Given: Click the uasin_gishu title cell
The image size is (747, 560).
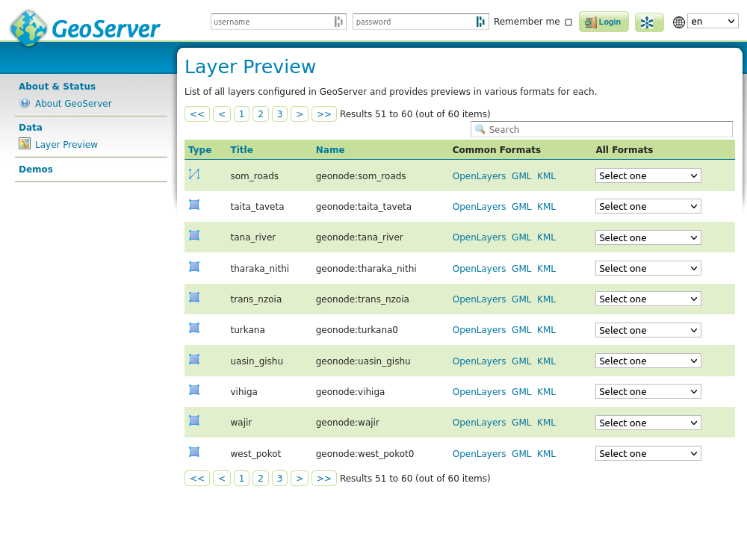Looking at the screenshot, I should (256, 361).
